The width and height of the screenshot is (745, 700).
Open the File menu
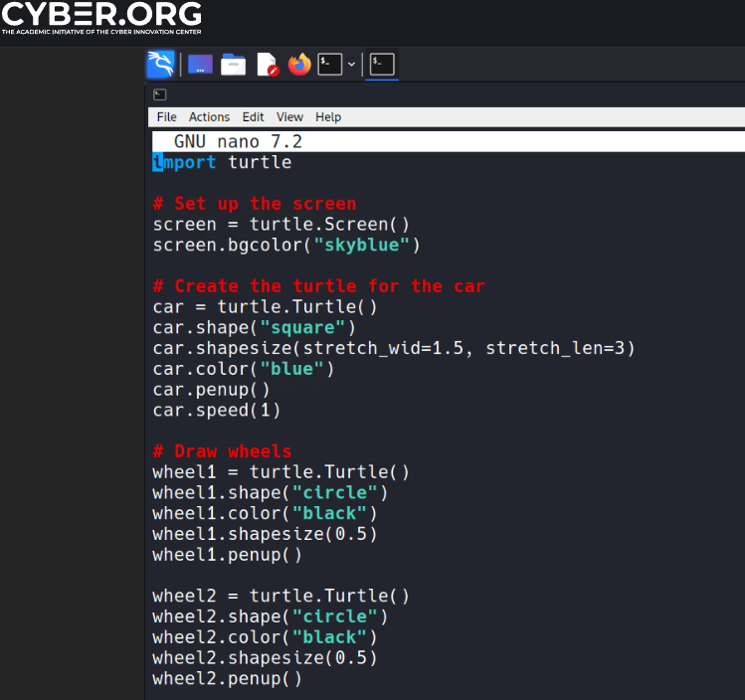point(166,117)
